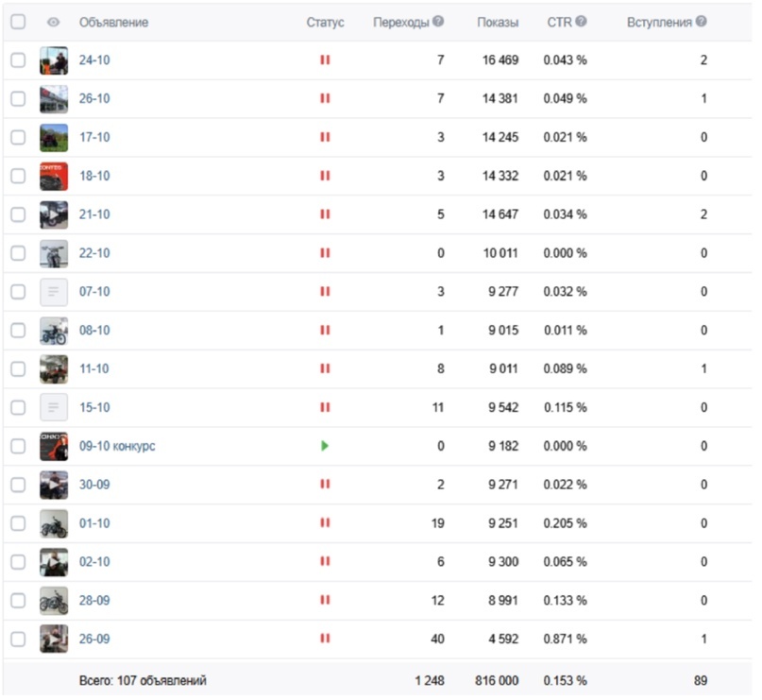The image size is (762, 700).
Task: Click the eye icon in the table header
Action: (54, 22)
